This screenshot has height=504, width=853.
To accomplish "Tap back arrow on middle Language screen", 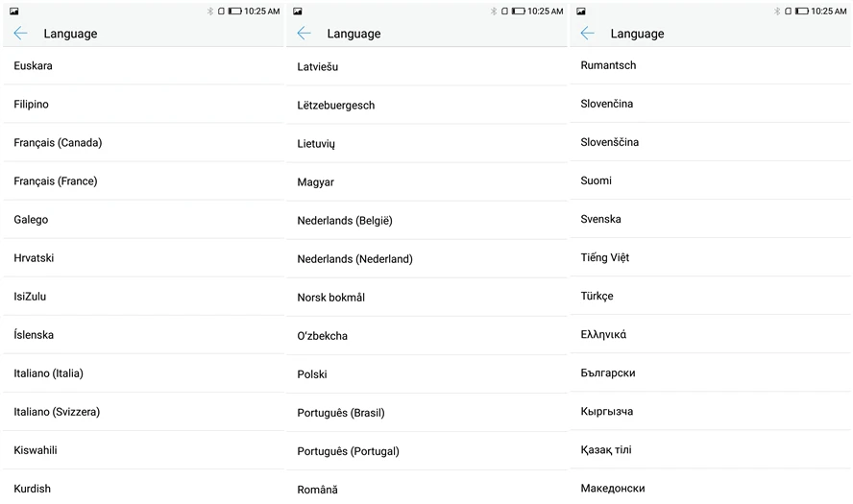I will pyautogui.click(x=304, y=34).
